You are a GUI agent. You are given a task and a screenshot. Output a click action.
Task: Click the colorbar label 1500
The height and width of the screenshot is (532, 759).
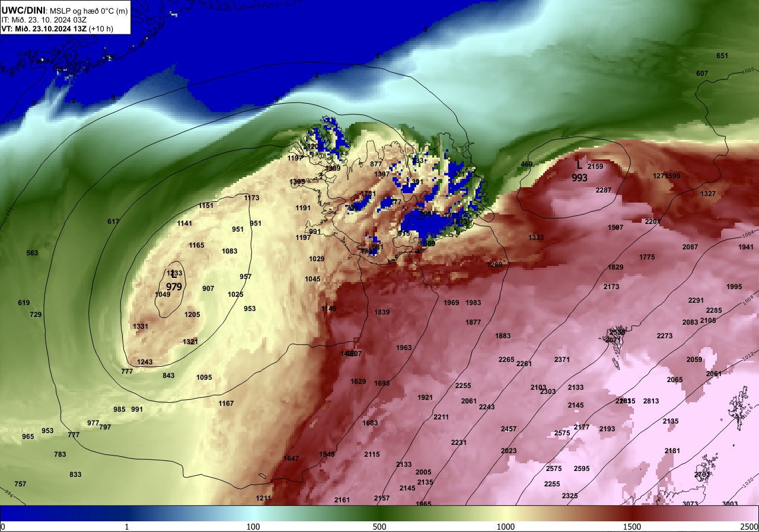pyautogui.click(x=632, y=527)
